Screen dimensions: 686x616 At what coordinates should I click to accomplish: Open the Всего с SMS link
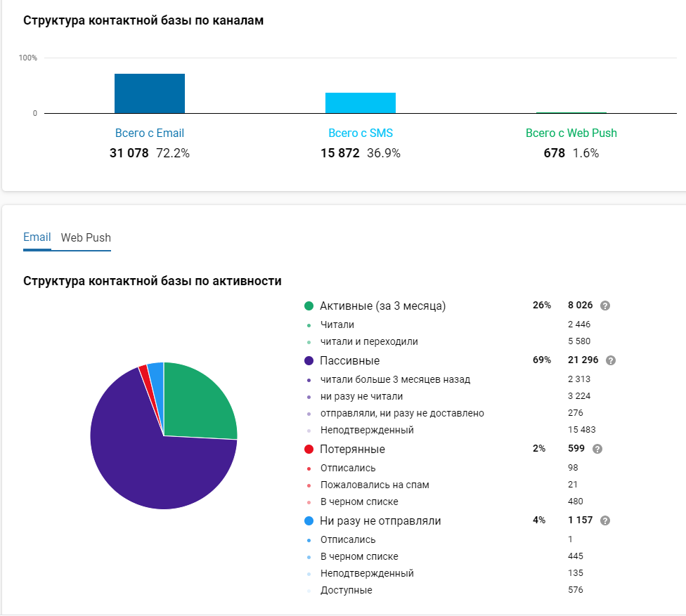[x=361, y=133]
